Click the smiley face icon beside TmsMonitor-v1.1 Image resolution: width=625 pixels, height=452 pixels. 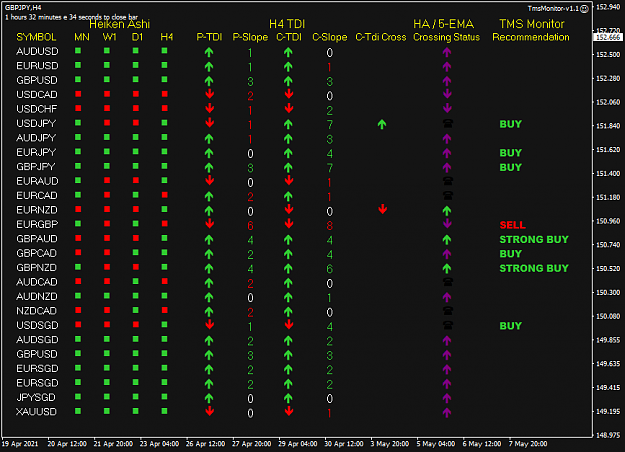pos(584,8)
